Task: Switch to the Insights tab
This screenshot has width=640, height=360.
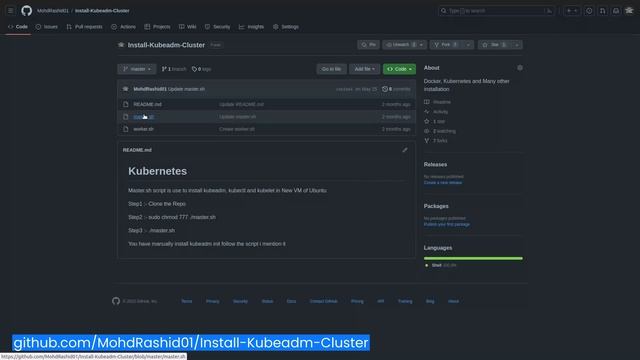Action: 251,27
